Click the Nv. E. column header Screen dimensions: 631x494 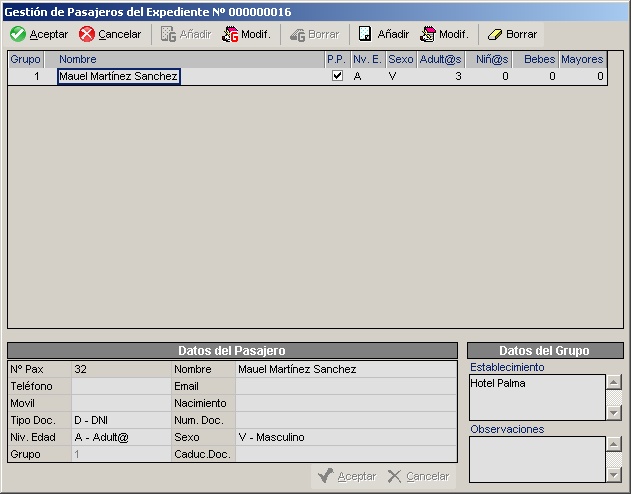[x=367, y=60]
